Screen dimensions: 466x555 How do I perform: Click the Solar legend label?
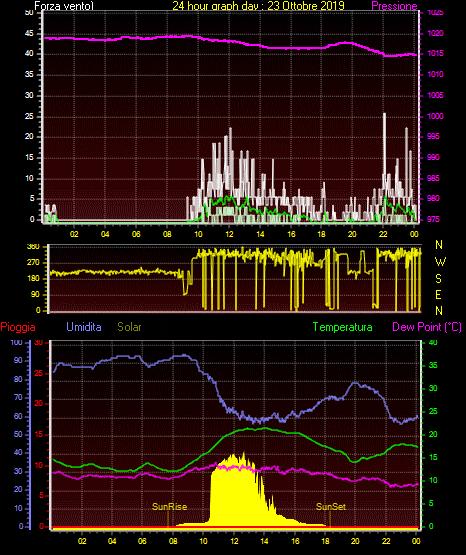[129, 327]
